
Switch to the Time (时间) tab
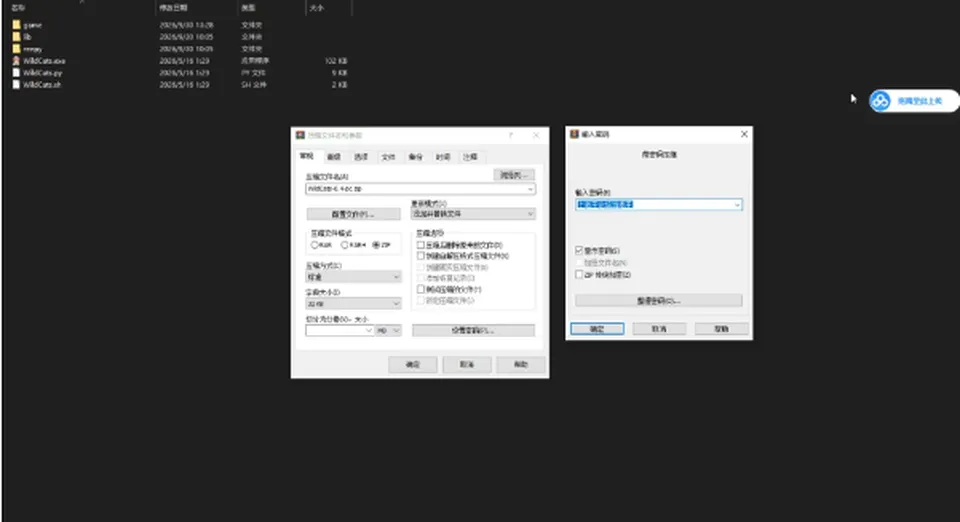click(443, 157)
